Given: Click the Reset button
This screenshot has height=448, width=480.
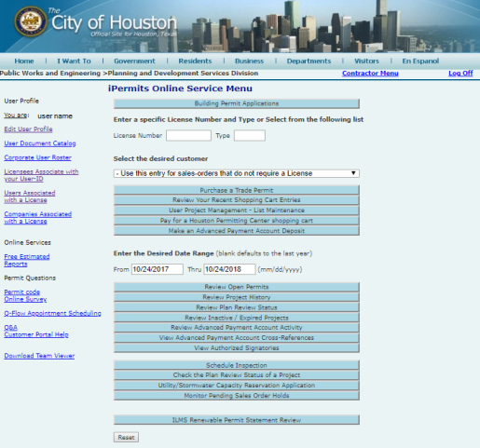Looking at the screenshot, I should point(126,438).
